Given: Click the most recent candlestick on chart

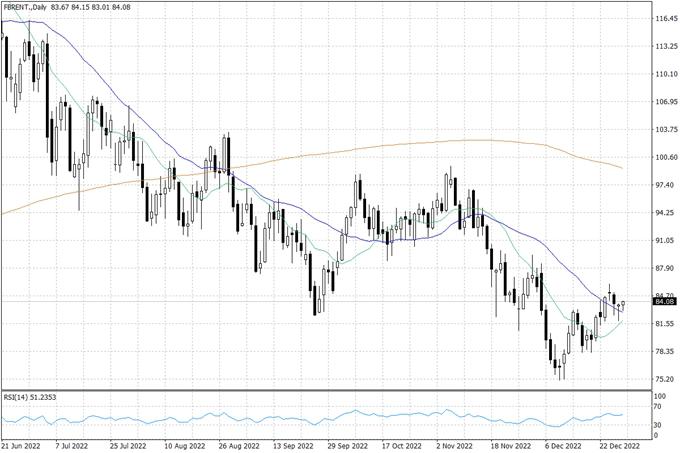Looking at the screenshot, I should 623,304.
